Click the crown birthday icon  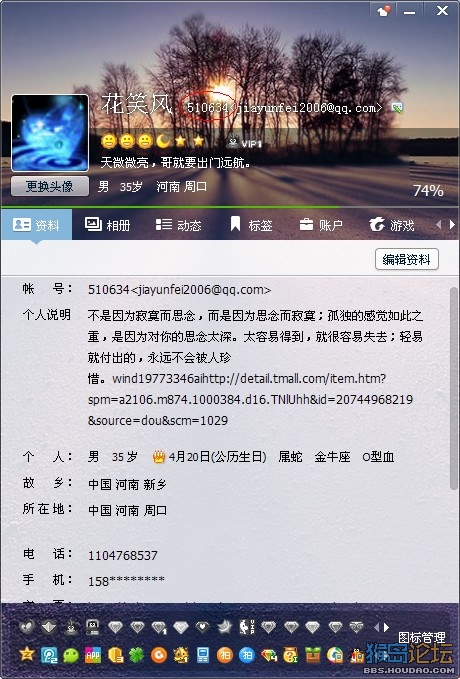[x=159, y=456]
